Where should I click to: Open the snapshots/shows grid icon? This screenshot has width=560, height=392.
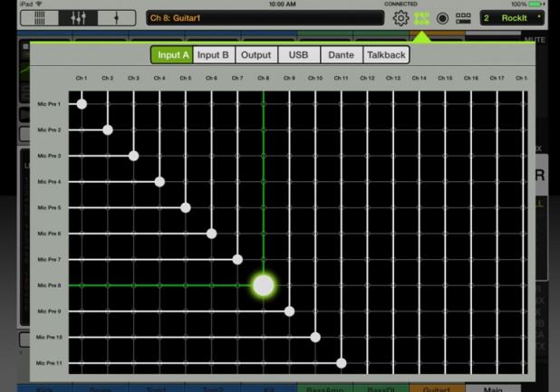tap(463, 18)
